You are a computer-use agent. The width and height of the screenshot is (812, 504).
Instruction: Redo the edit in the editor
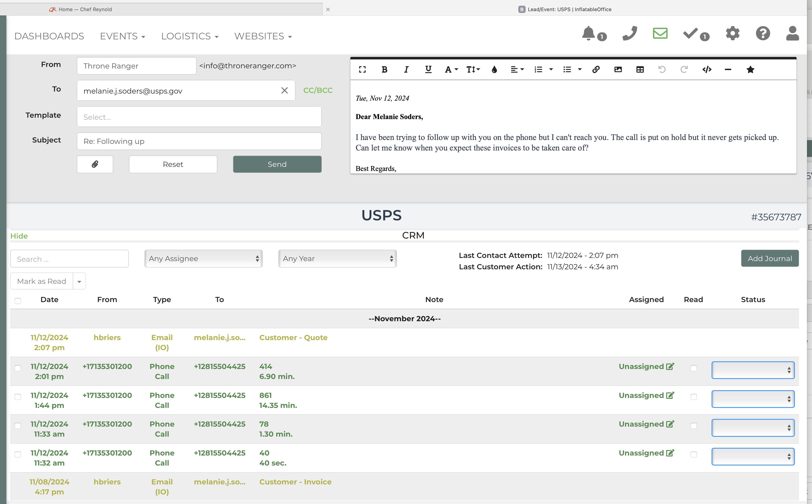tap(684, 69)
